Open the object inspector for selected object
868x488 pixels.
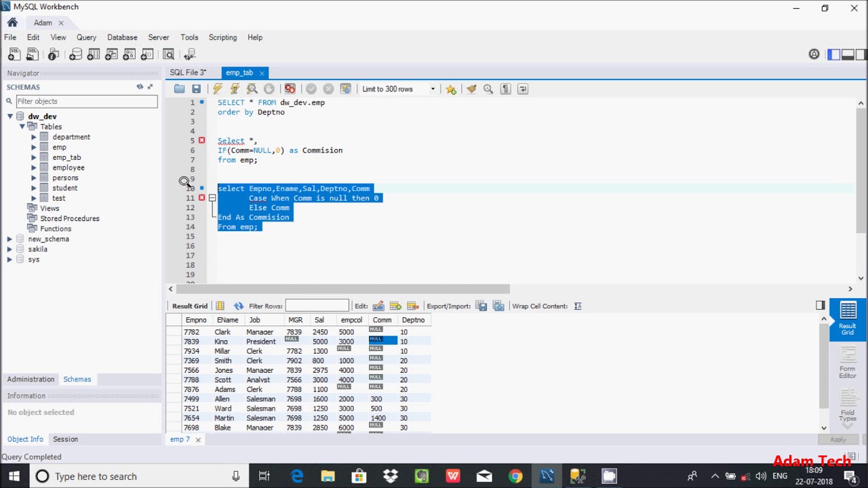(54, 54)
